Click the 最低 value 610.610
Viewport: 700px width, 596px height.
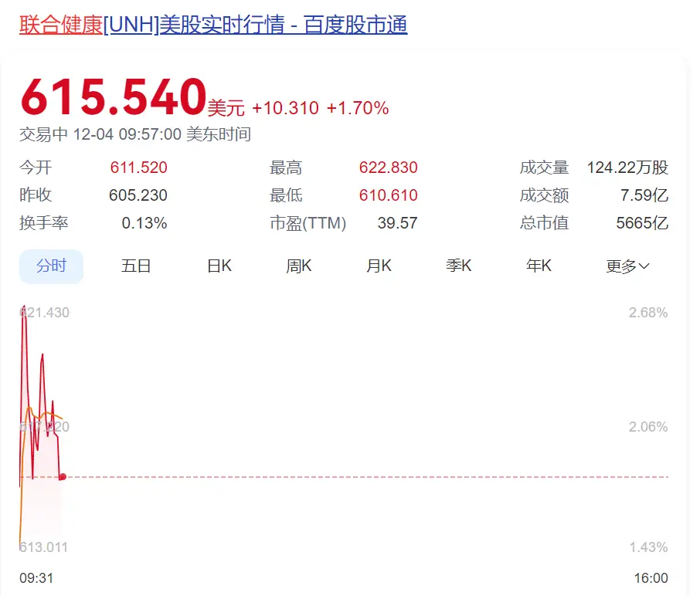tap(389, 195)
